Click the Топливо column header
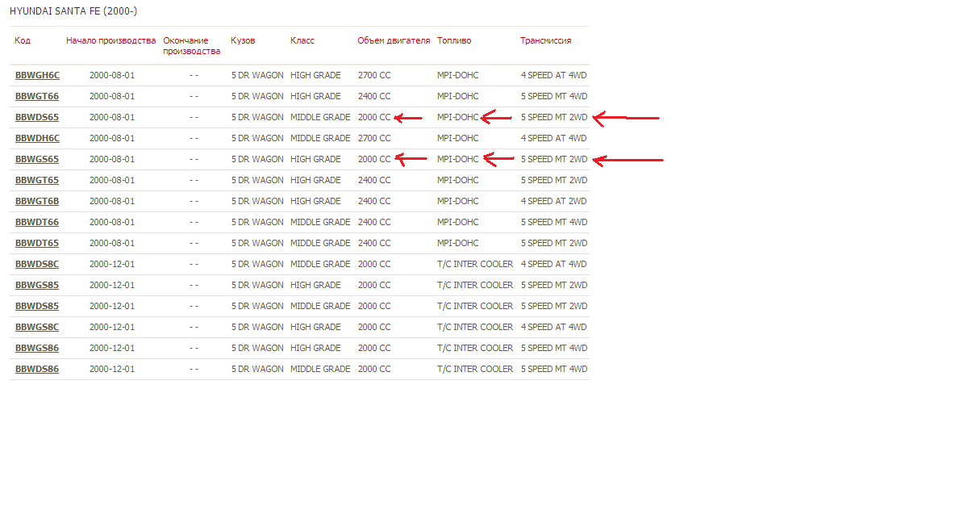This screenshot has width=980, height=527. [x=454, y=40]
